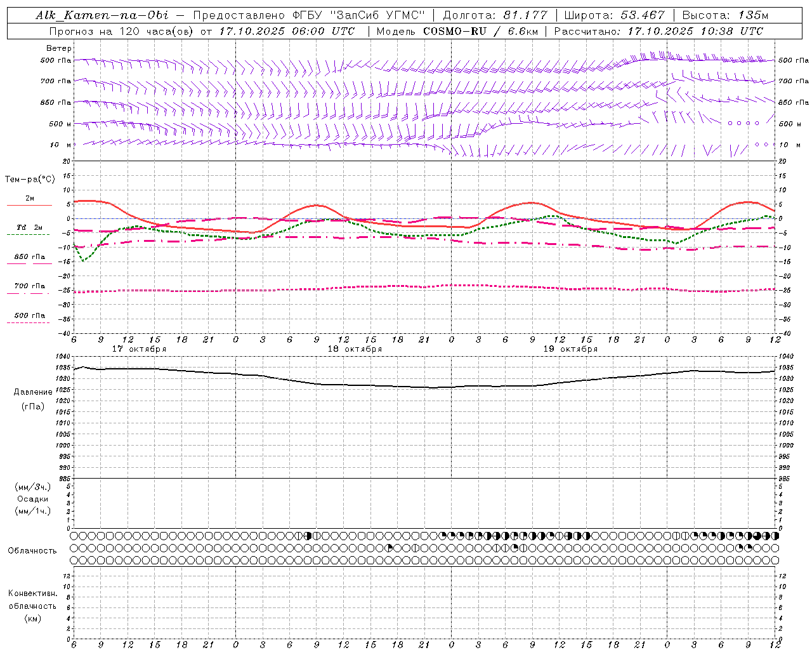Viewport: 812px width, 650px height.
Task: Click the (мм/1ч.) precipitation unit label
Action: pos(33,512)
